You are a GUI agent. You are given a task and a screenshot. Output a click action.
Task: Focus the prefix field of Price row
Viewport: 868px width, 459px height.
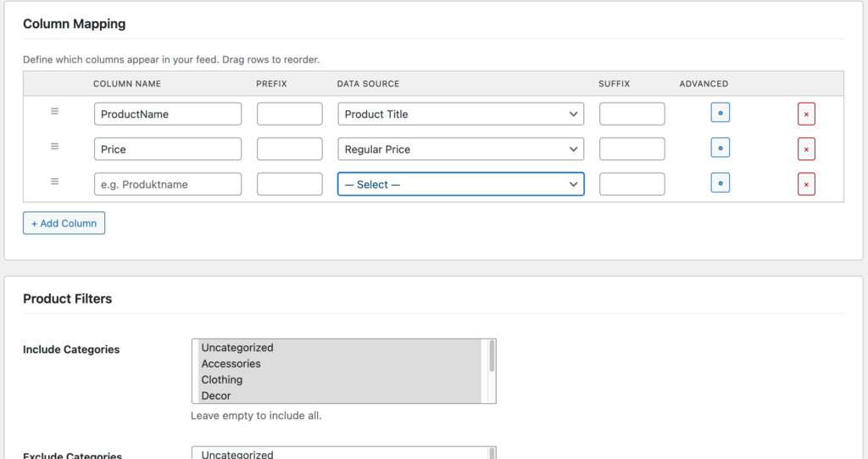coord(290,149)
